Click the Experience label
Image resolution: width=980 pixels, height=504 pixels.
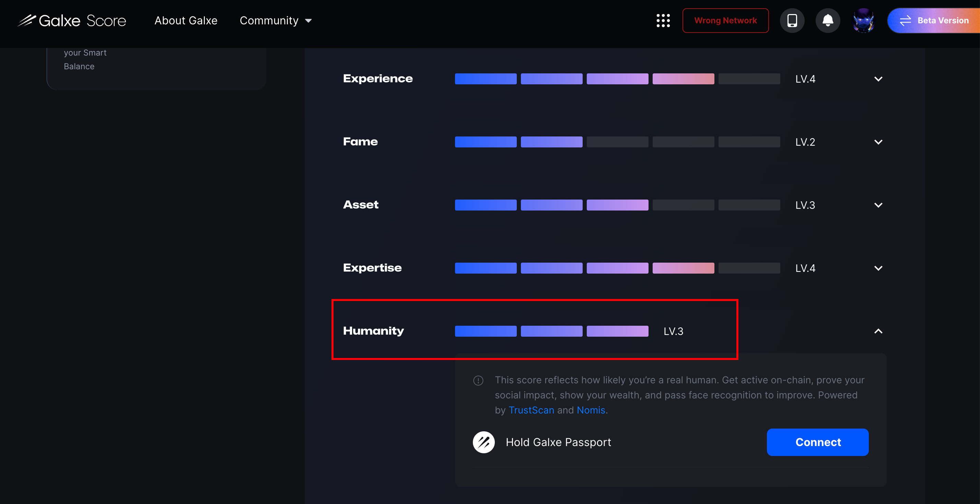378,79
